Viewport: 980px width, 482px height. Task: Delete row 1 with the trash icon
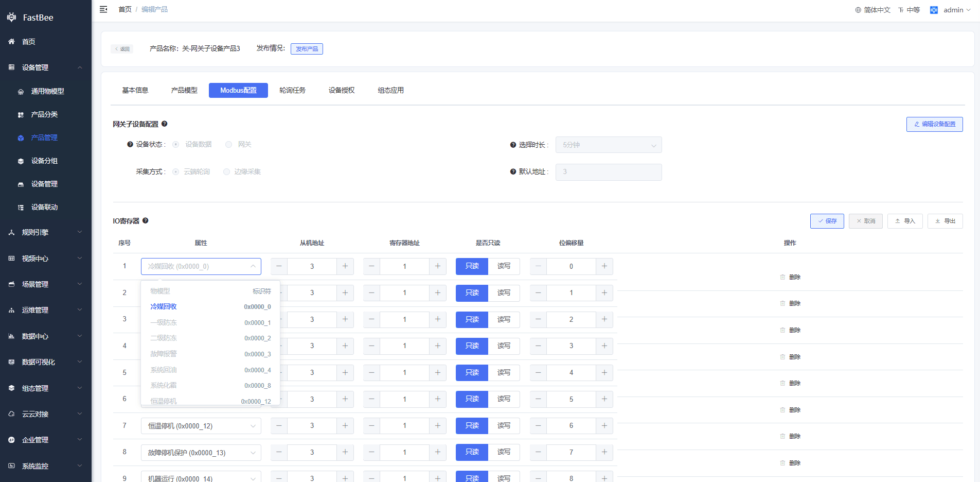[x=782, y=277]
